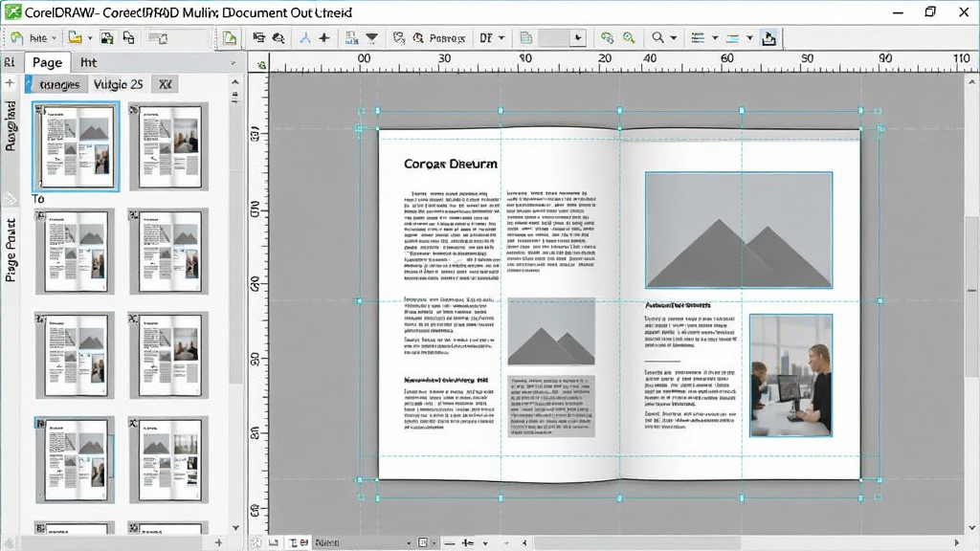980x551 pixels.
Task: Click the ruler origin icon at the corner
Action: point(261,64)
